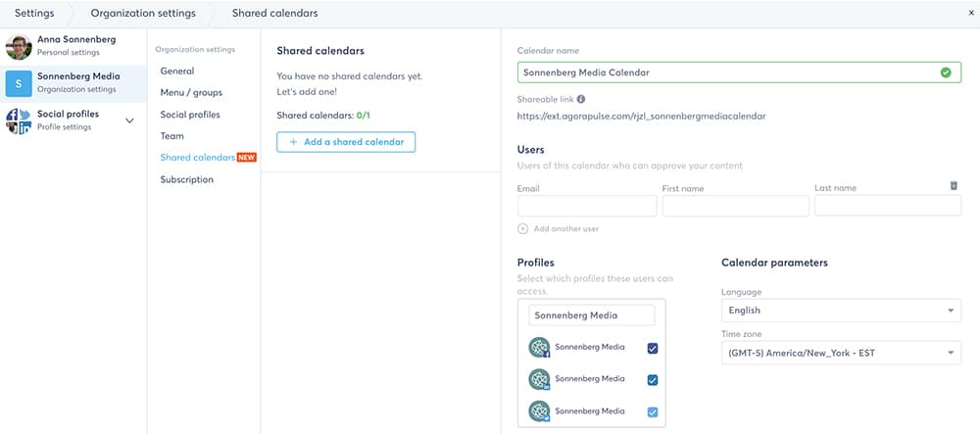Click the profiles search field Sonnenberg Media
Viewport: 980px width, 434px height.
point(592,315)
